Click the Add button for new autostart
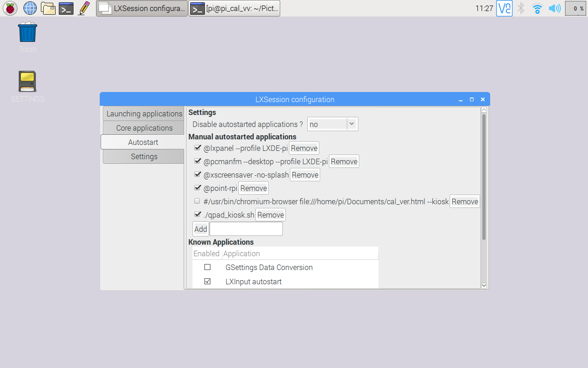Image resolution: width=588 pixels, height=368 pixels. point(200,228)
